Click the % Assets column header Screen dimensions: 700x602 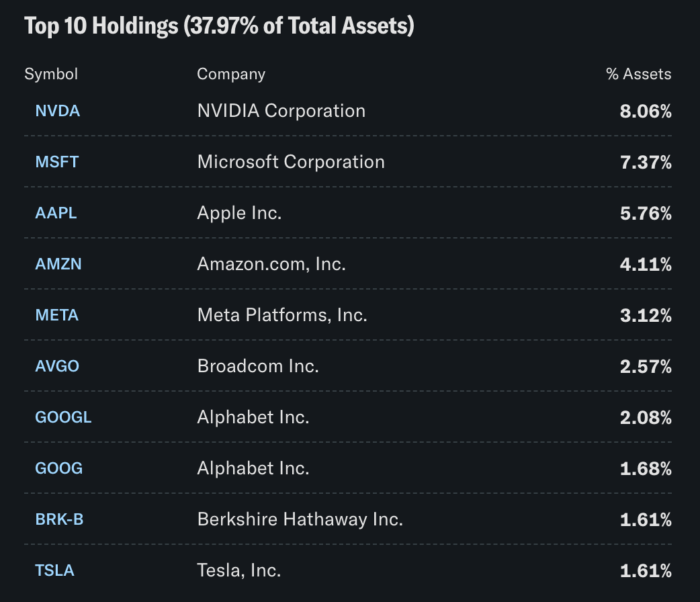tap(638, 74)
